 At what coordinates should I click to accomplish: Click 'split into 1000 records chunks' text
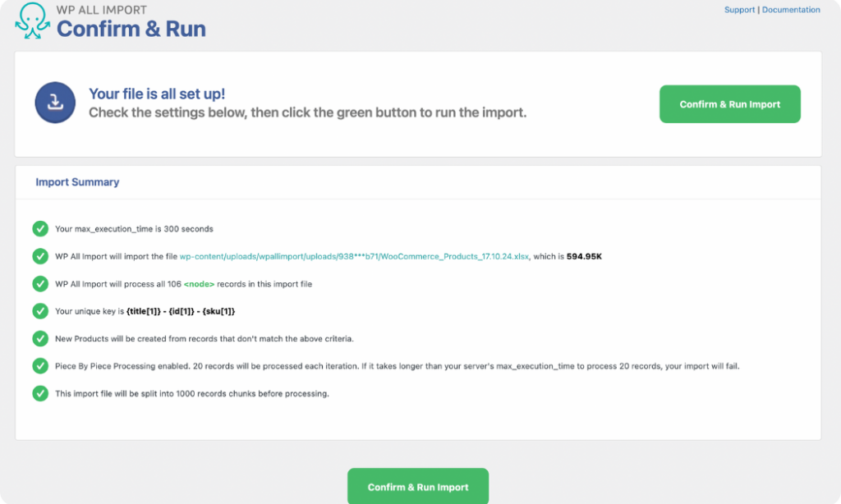(x=192, y=393)
